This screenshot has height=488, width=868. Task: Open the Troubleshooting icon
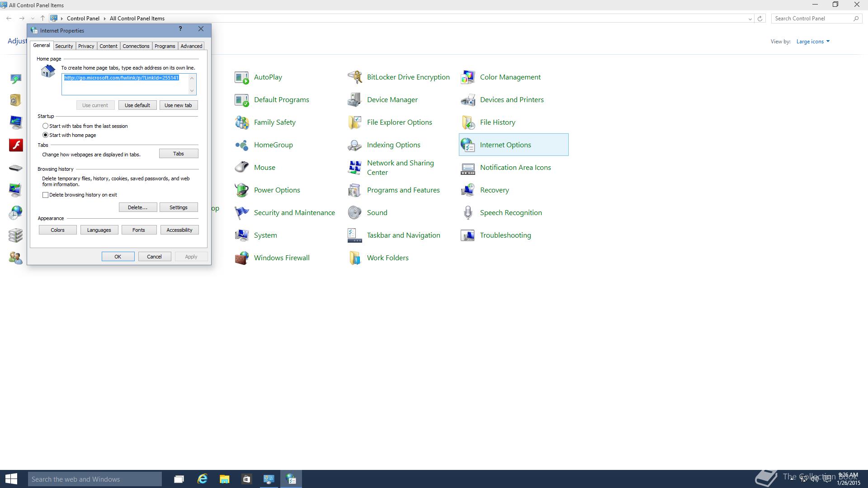click(468, 235)
